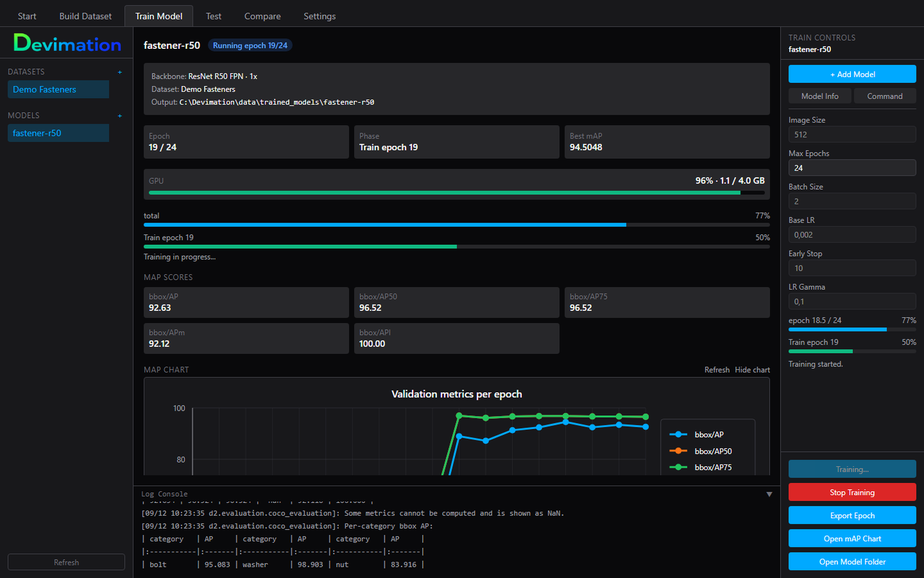Switch to Build Dataset tab
The height and width of the screenshot is (578, 924).
click(85, 16)
